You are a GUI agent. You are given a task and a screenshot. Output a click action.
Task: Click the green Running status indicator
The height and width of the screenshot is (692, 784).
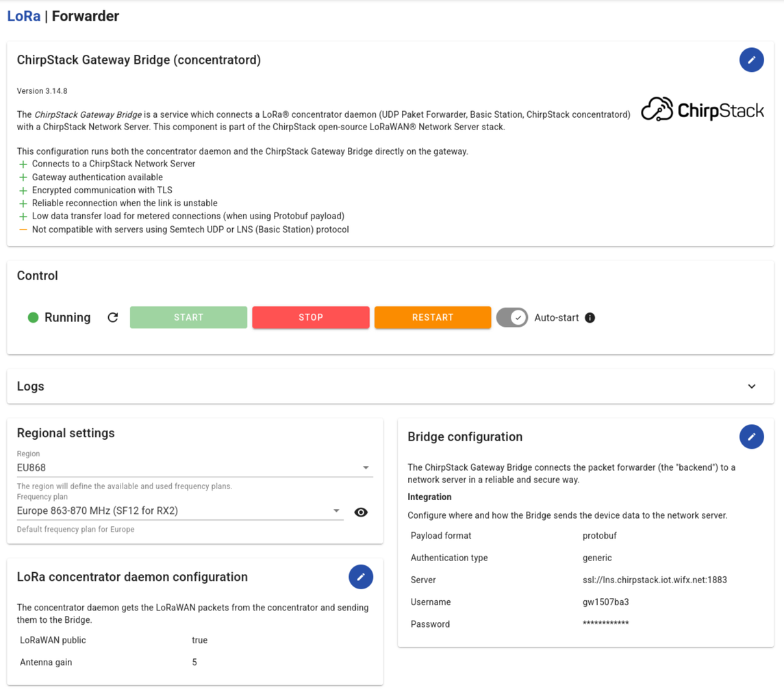tap(33, 317)
